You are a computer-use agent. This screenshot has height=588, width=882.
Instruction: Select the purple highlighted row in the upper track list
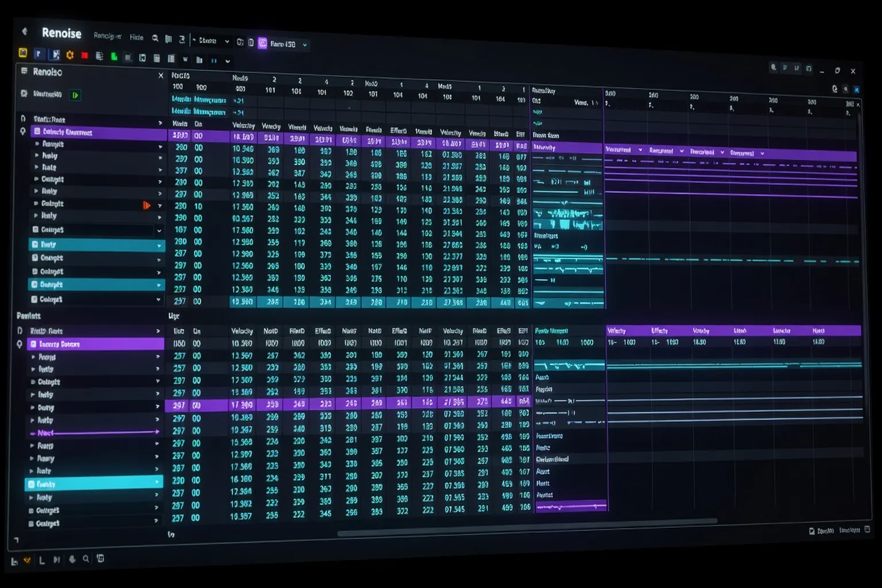pyautogui.click(x=100, y=132)
